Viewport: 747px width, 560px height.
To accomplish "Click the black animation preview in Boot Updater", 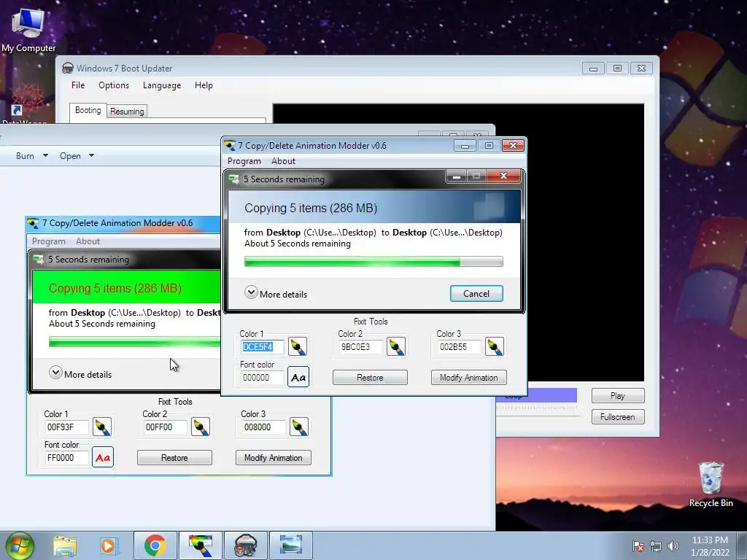I will coord(585,242).
